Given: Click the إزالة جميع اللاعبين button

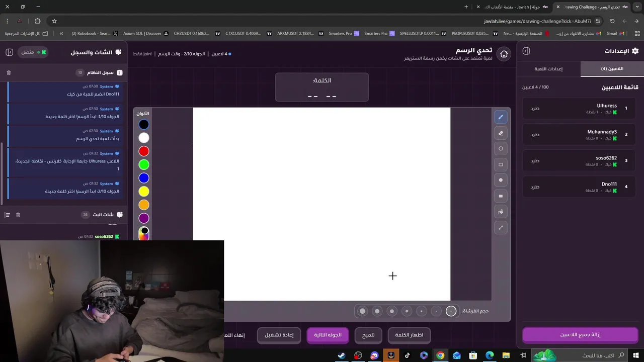Looking at the screenshot, I should tap(580, 335).
